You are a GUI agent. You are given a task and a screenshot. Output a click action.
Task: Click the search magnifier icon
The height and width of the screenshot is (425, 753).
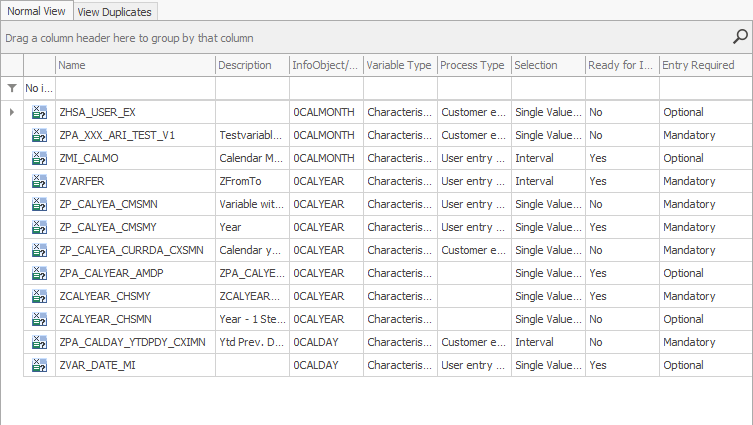pos(740,37)
